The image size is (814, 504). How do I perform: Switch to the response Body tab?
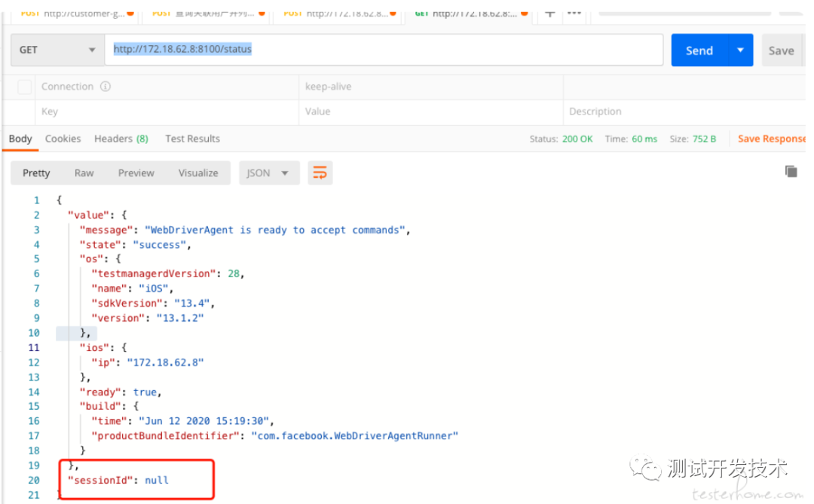20,139
